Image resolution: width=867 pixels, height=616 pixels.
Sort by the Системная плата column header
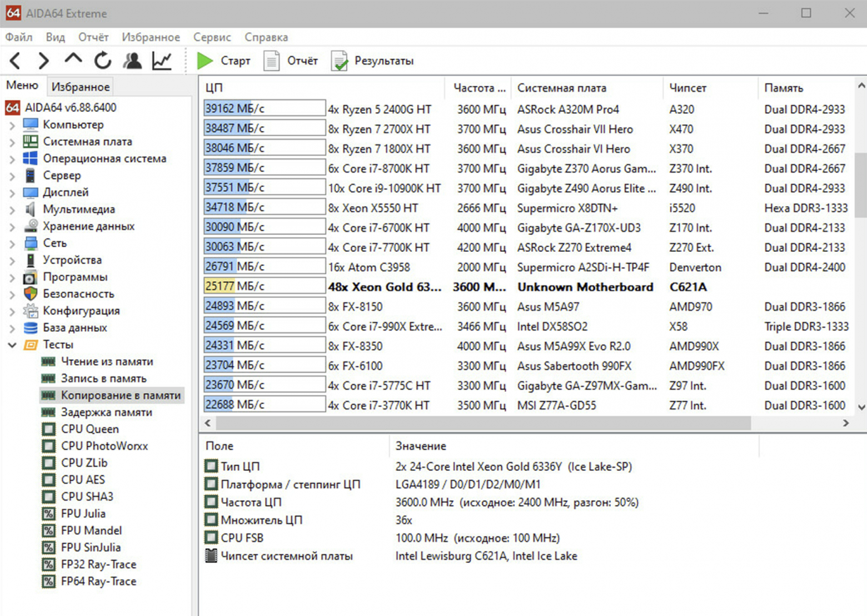click(x=587, y=88)
